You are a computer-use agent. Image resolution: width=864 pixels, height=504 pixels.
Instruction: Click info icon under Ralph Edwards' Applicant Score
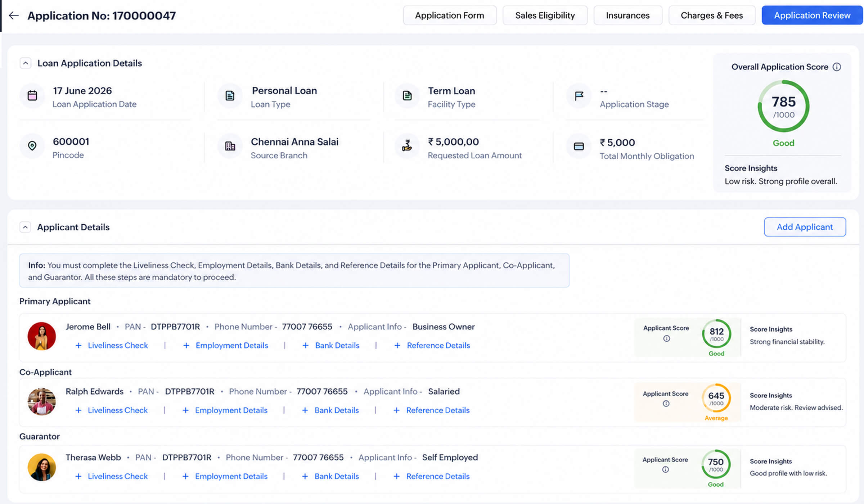tap(666, 404)
